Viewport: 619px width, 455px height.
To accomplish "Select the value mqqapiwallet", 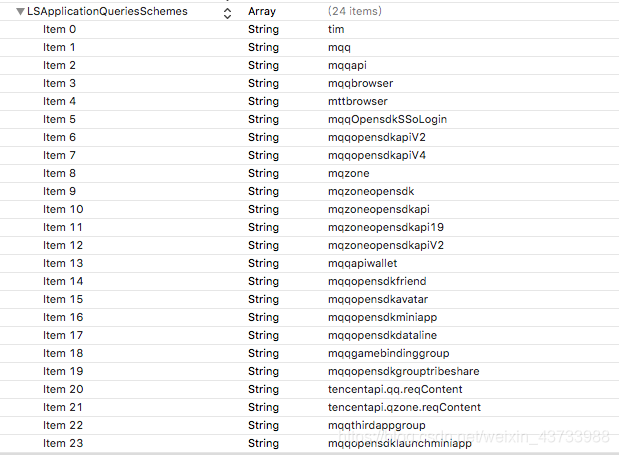I will (x=362, y=264).
